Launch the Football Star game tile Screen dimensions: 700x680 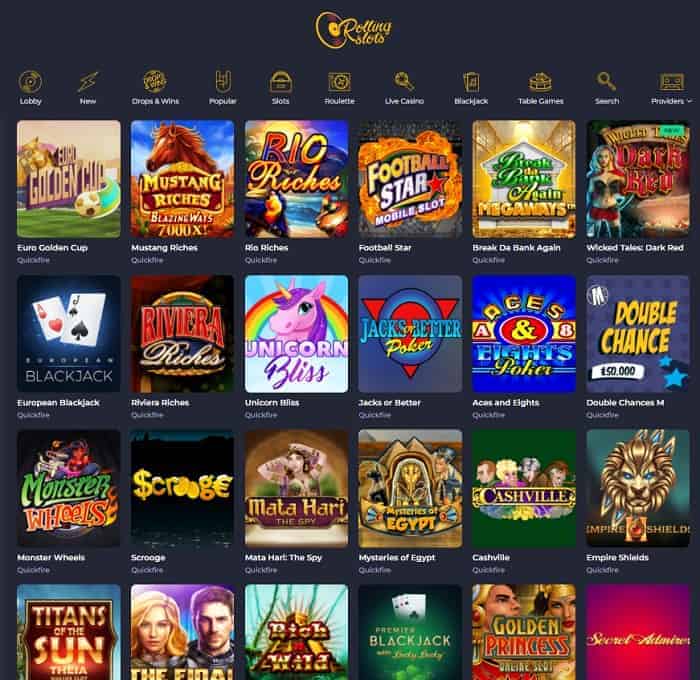tap(410, 179)
